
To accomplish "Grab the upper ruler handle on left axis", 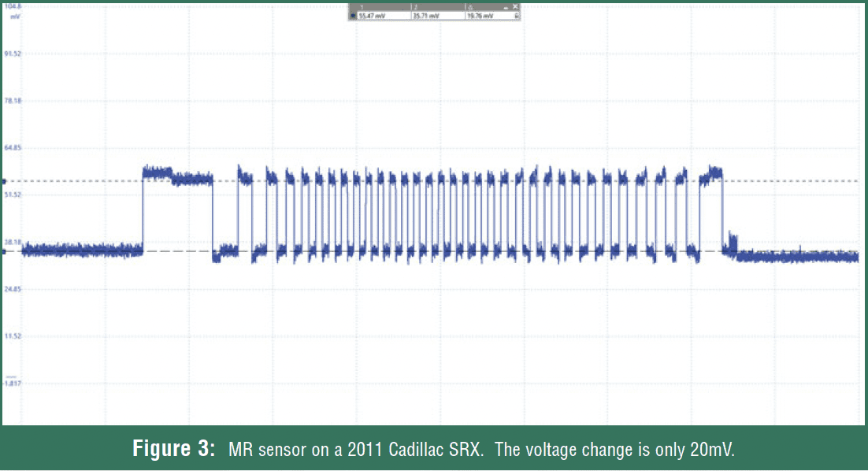I will (3, 180).
